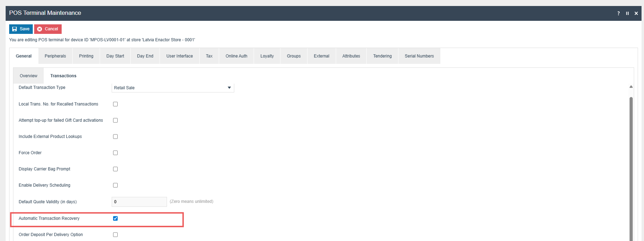This screenshot has width=644, height=241.
Task: Open the Printing tab
Action: (86, 56)
